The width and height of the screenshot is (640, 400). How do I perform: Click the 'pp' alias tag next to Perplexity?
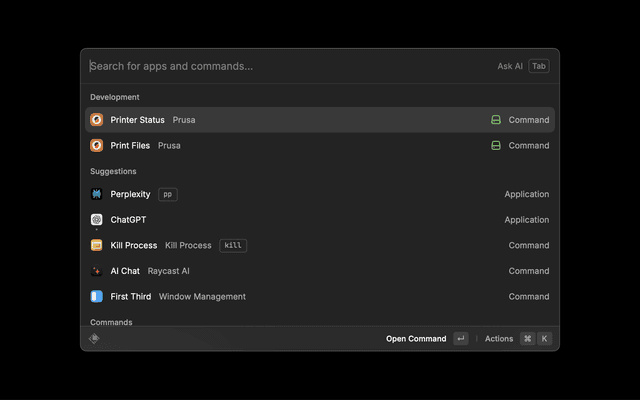[x=168, y=194]
